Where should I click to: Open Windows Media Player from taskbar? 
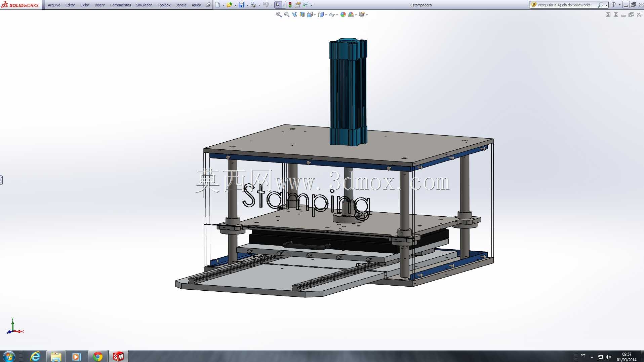pos(77,356)
